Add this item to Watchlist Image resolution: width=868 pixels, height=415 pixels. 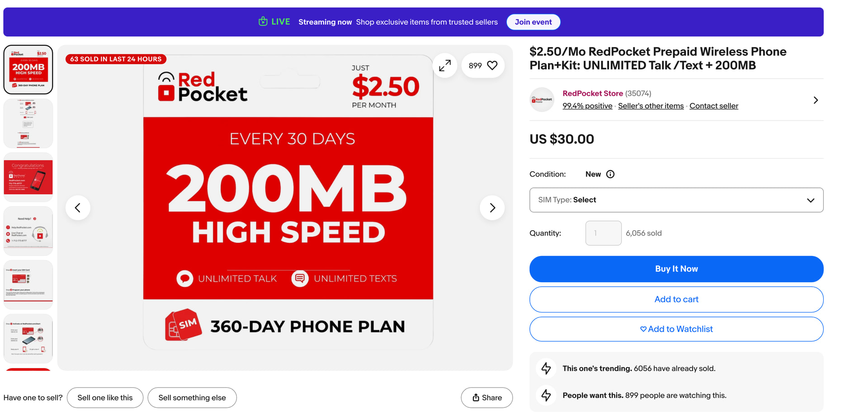[x=676, y=329]
